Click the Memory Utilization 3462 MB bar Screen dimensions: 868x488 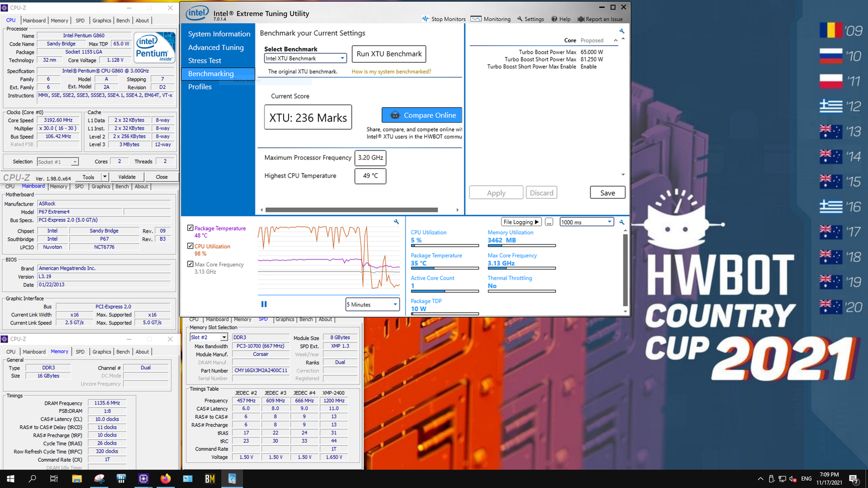pos(521,246)
